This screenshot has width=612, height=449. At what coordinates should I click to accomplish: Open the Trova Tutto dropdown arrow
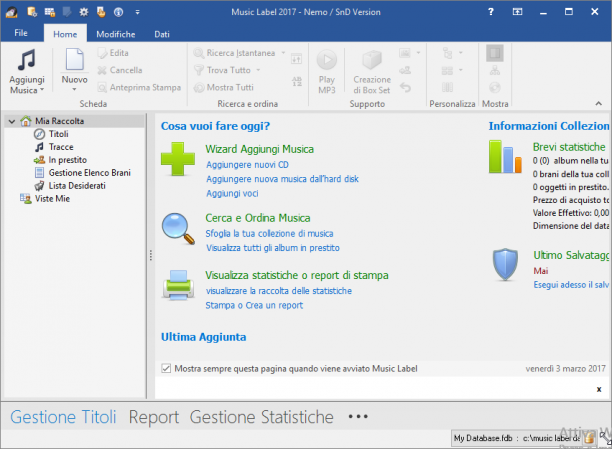(x=258, y=70)
